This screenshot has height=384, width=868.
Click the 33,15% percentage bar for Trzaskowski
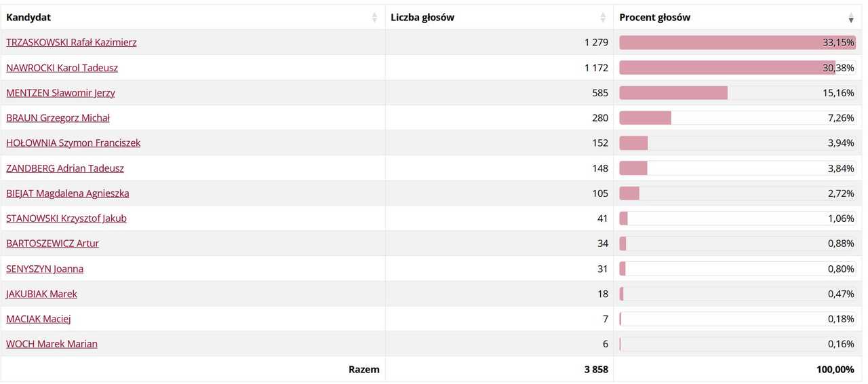[x=737, y=42]
